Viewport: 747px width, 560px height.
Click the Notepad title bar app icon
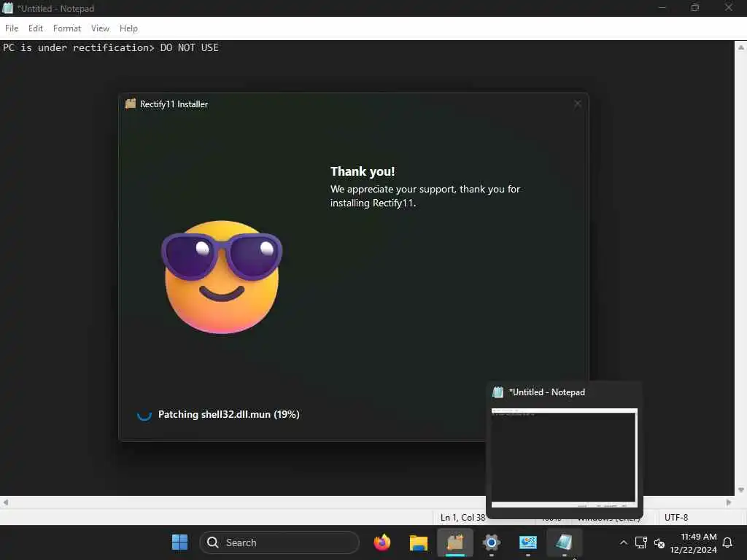click(7, 8)
